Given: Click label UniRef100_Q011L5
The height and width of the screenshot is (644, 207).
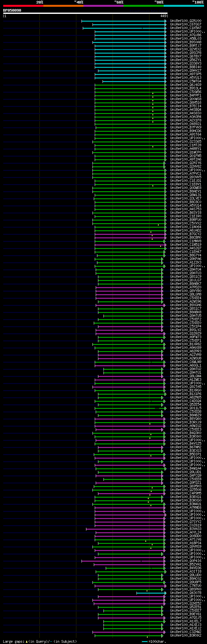Looking at the screenshot, I should 186,408.
